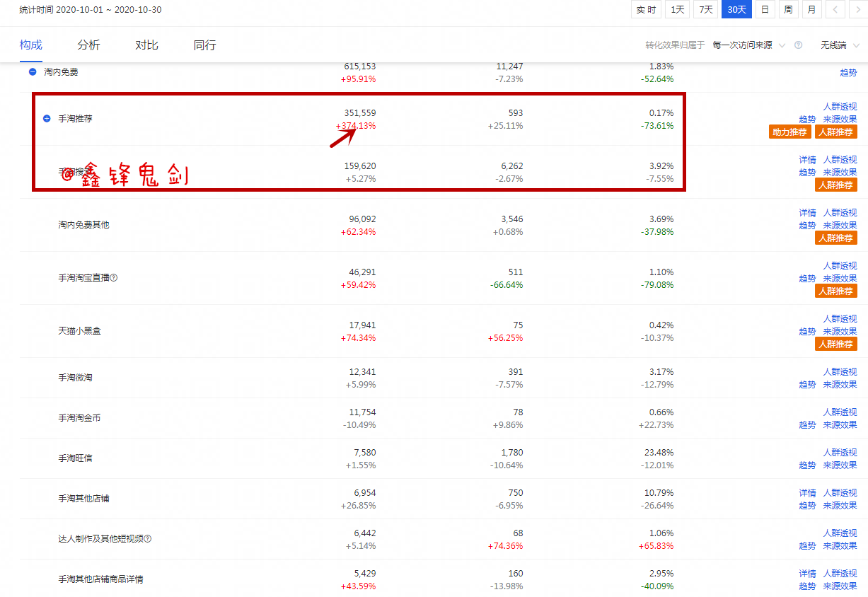This screenshot has width=868, height=597.
Task: Open 每一次访问来源 attribution dropdown
Action: click(x=748, y=45)
